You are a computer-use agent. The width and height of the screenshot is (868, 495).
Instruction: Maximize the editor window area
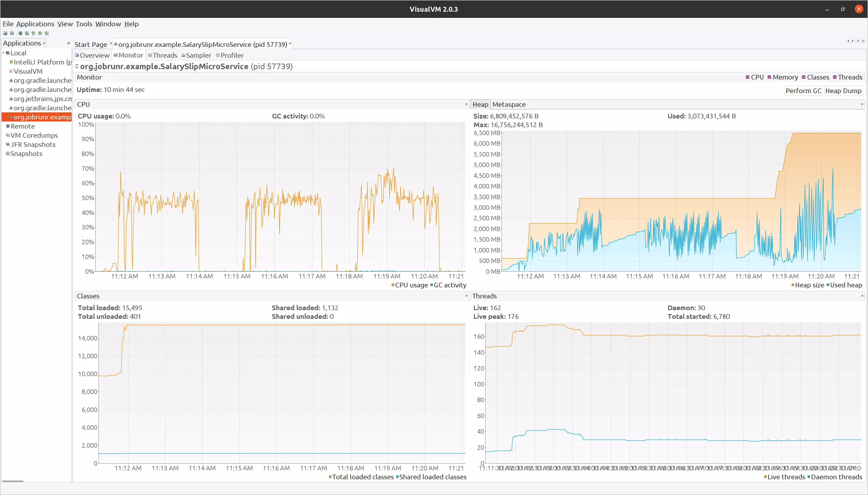coord(863,41)
